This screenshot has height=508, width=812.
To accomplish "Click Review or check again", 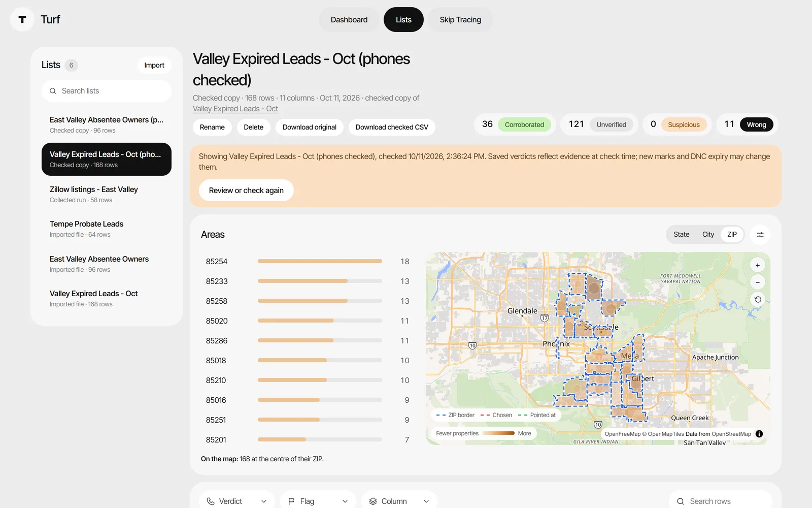I will pos(246,190).
